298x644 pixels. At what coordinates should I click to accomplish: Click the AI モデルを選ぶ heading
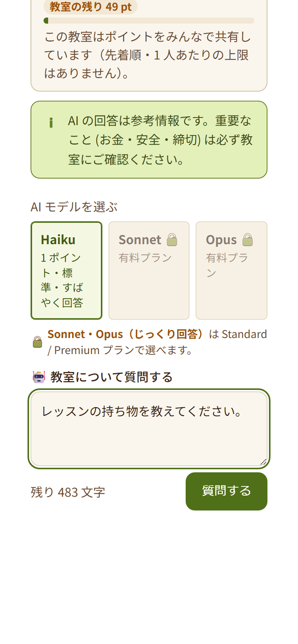click(74, 207)
